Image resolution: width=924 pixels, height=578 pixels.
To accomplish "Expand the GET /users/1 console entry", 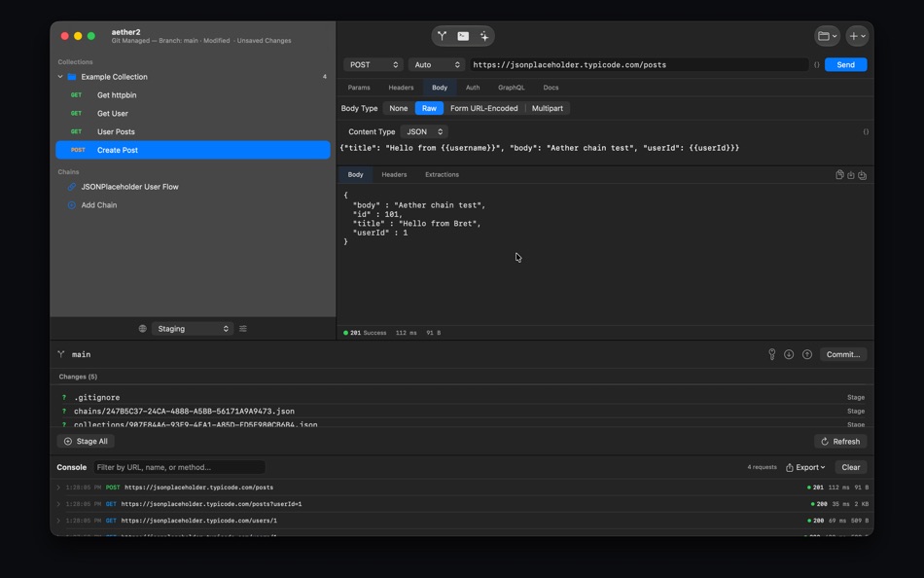I will click(58, 521).
